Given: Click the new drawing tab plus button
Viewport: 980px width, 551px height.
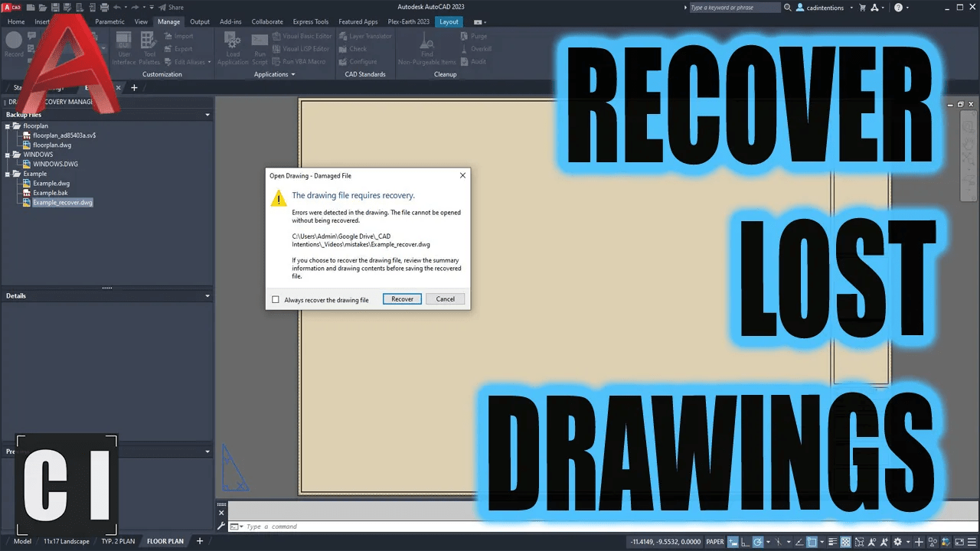Looking at the screenshot, I should click(134, 88).
